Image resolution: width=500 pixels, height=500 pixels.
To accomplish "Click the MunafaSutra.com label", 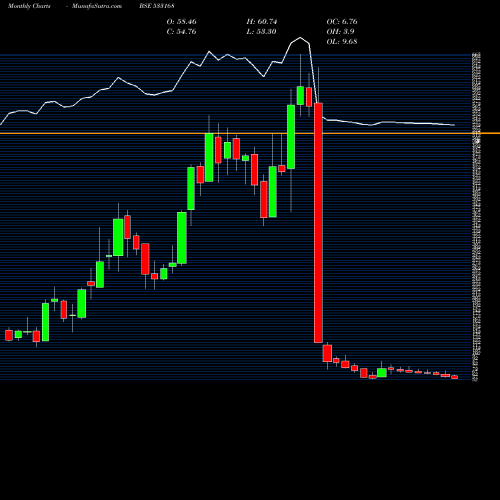I will tap(97, 6).
